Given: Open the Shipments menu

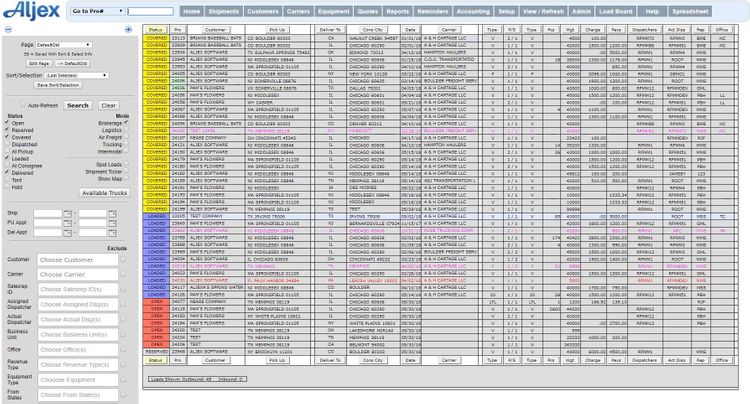Looking at the screenshot, I should pyautogui.click(x=223, y=11).
